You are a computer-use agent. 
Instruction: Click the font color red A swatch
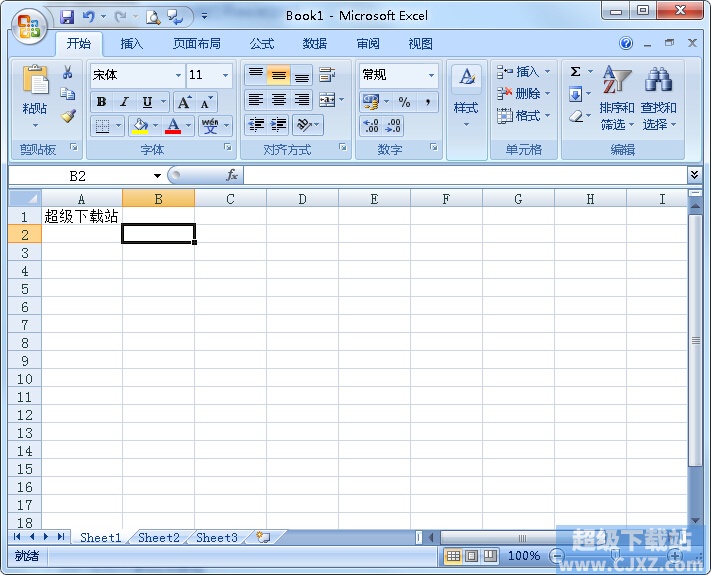pos(173,126)
